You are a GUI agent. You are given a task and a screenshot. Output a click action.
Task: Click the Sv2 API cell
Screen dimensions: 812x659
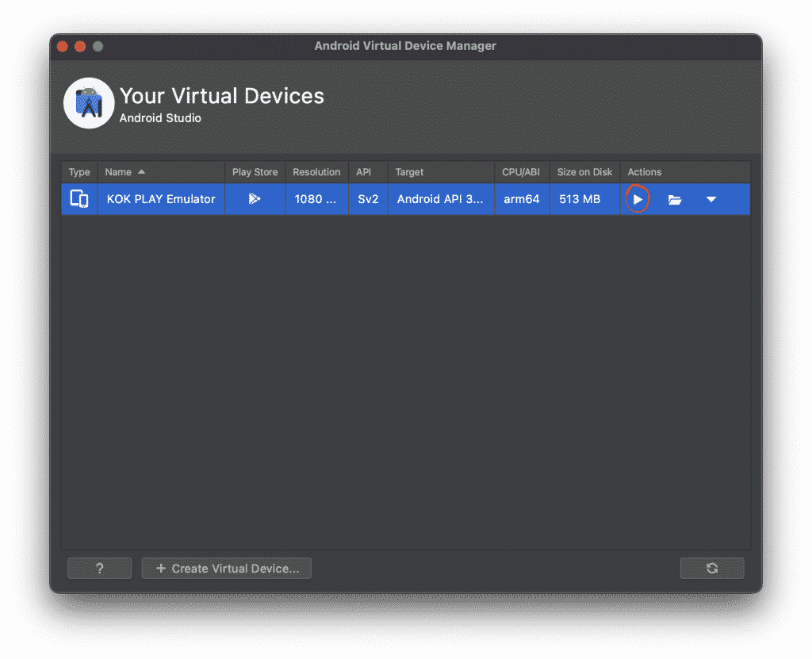click(368, 199)
